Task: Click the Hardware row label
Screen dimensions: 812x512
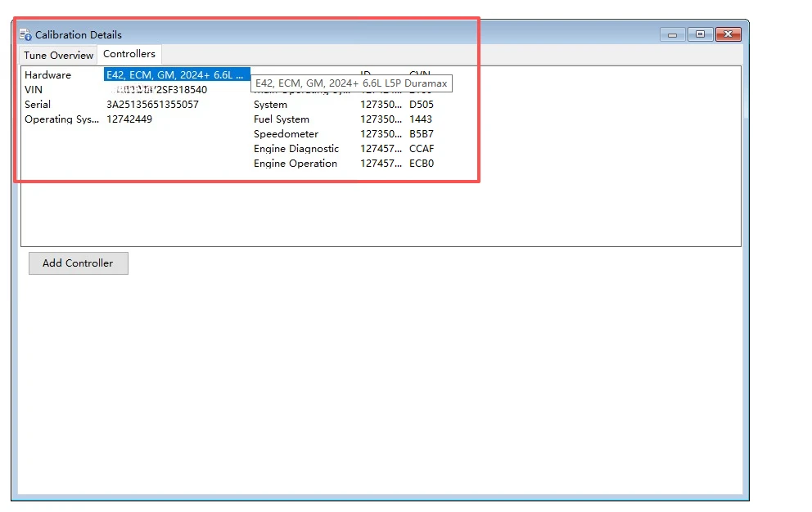Action: 47,75
